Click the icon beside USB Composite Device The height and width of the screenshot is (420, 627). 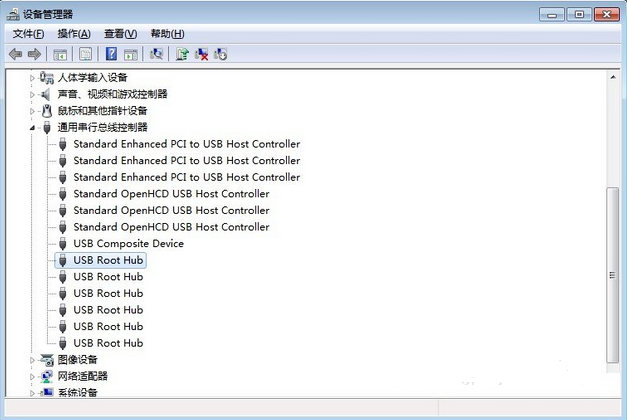(x=62, y=244)
